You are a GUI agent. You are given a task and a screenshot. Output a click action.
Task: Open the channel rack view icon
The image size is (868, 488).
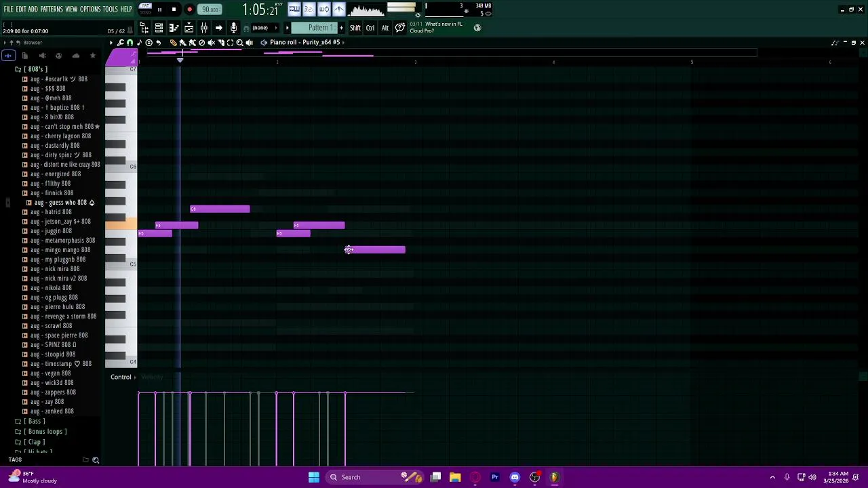pyautogui.click(x=159, y=28)
